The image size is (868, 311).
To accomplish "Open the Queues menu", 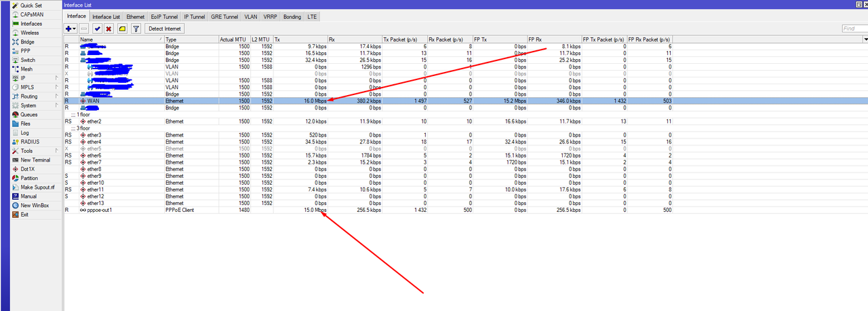I will [31, 115].
